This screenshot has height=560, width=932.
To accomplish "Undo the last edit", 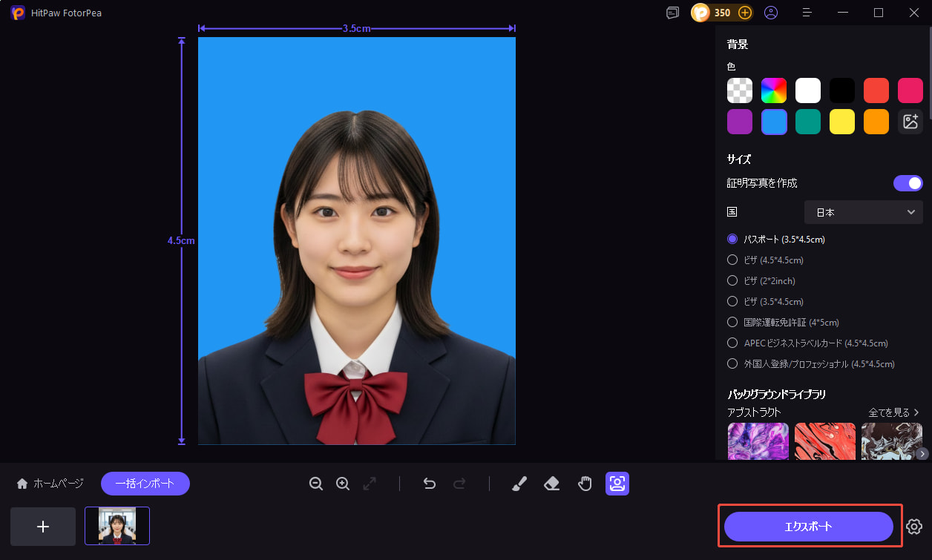I will [429, 483].
